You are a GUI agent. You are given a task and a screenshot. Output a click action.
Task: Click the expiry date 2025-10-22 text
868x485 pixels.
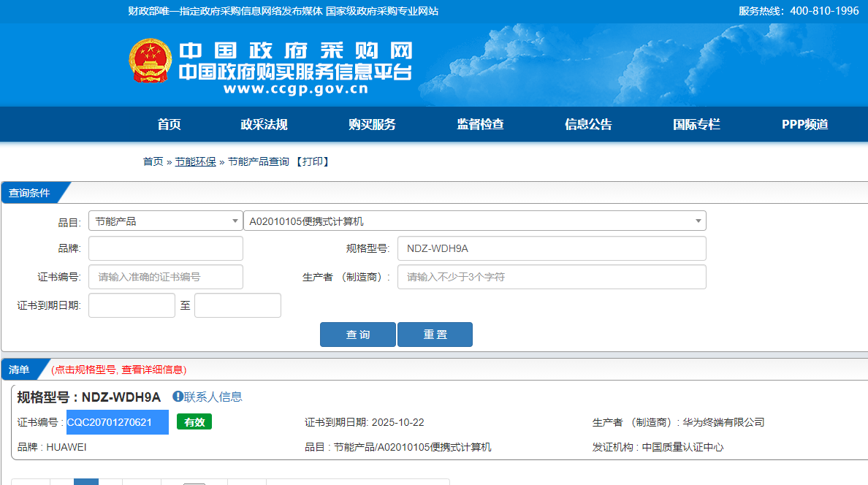[397, 422]
